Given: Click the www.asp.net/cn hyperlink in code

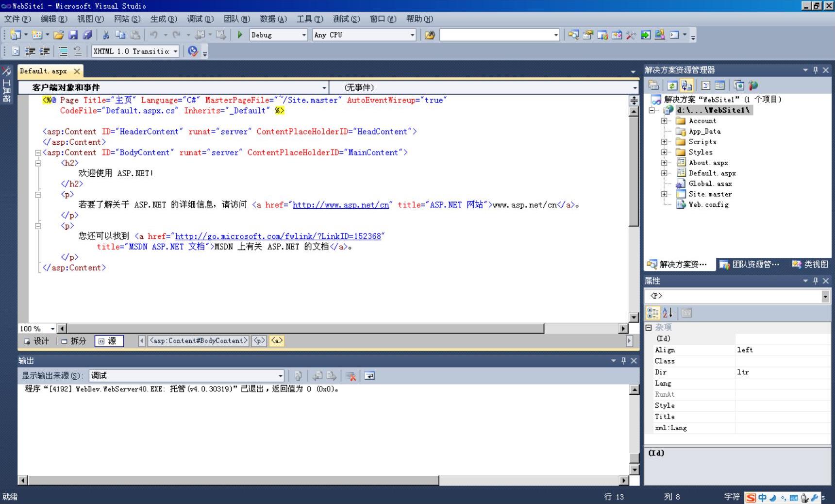Looking at the screenshot, I should coord(341,205).
